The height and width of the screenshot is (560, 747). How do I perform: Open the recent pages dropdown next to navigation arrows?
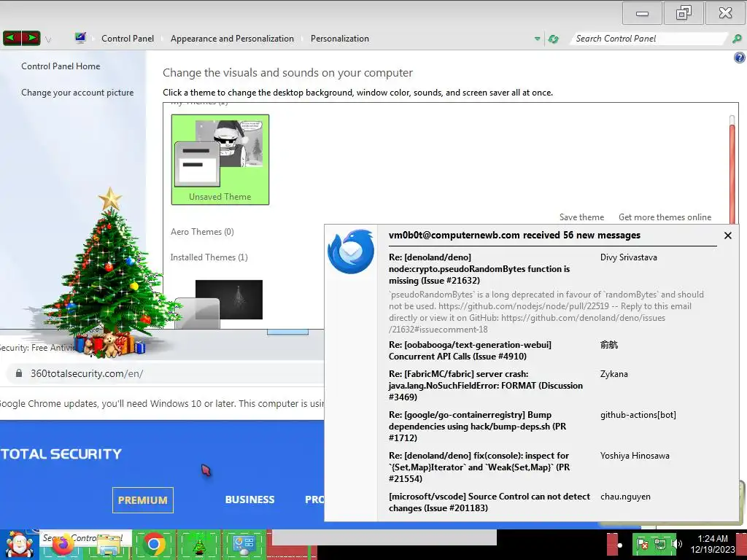click(48, 39)
